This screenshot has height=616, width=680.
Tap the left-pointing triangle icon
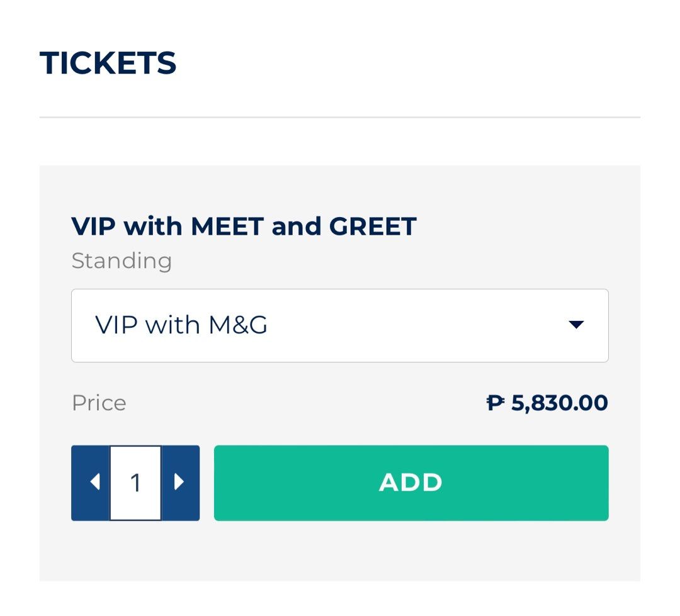95,483
